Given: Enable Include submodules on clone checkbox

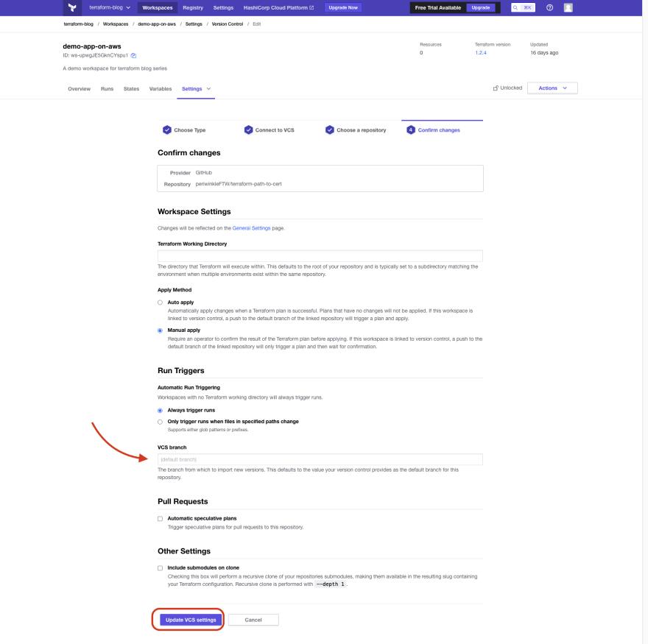Looking at the screenshot, I should 160,568.
